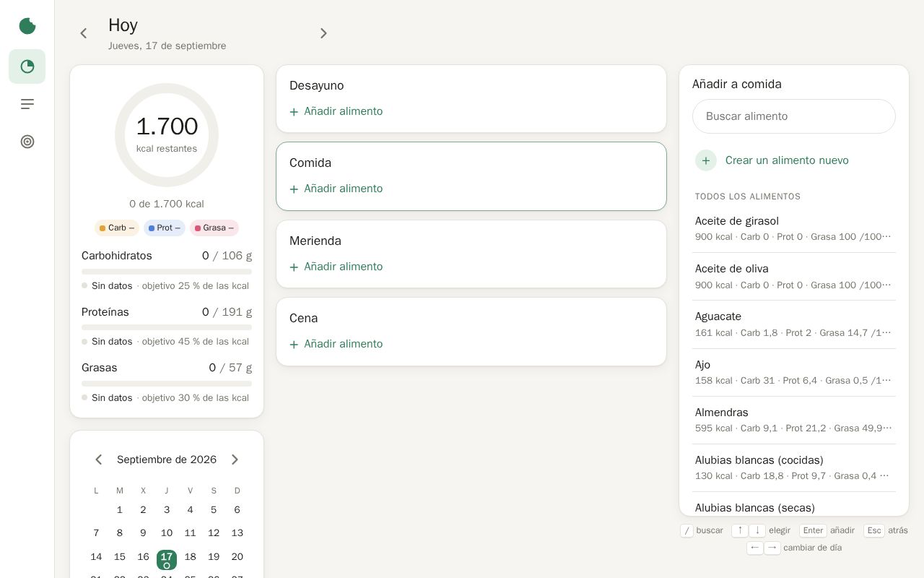Open the food list sidebar icon
Screen dimensions: 924x578
point(27,104)
